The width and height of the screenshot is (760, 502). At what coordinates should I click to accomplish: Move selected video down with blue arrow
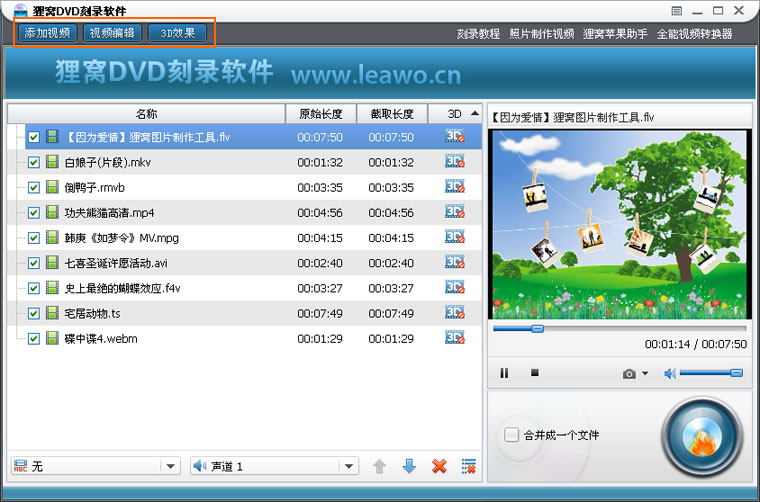409,466
